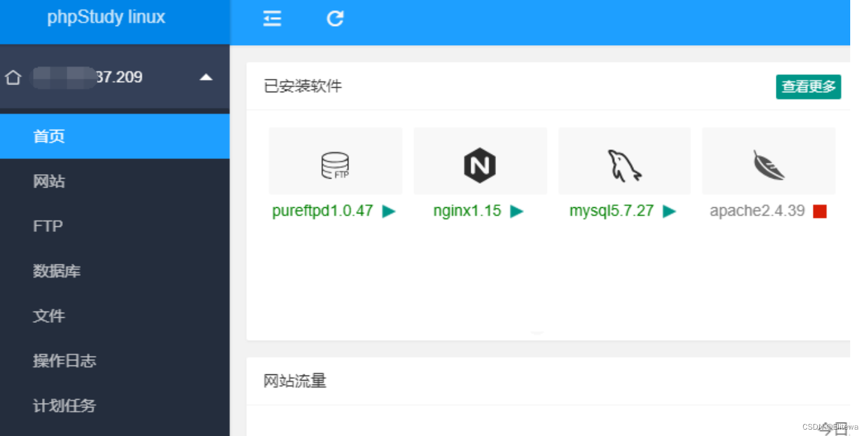Click the 查看更多 green button
Viewport: 868px width, 436px height.
point(808,86)
